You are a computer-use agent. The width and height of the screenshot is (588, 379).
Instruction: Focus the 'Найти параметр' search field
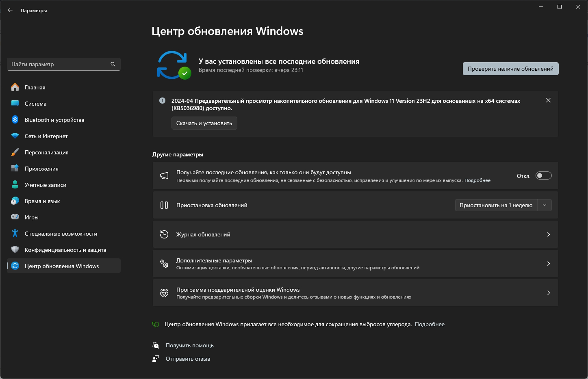click(x=64, y=64)
